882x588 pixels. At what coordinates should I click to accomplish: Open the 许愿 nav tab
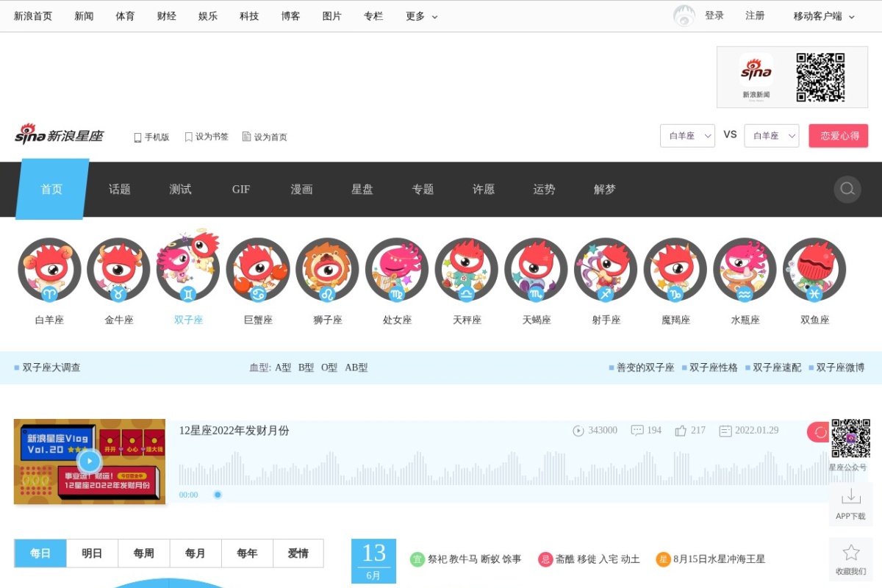pyautogui.click(x=484, y=189)
